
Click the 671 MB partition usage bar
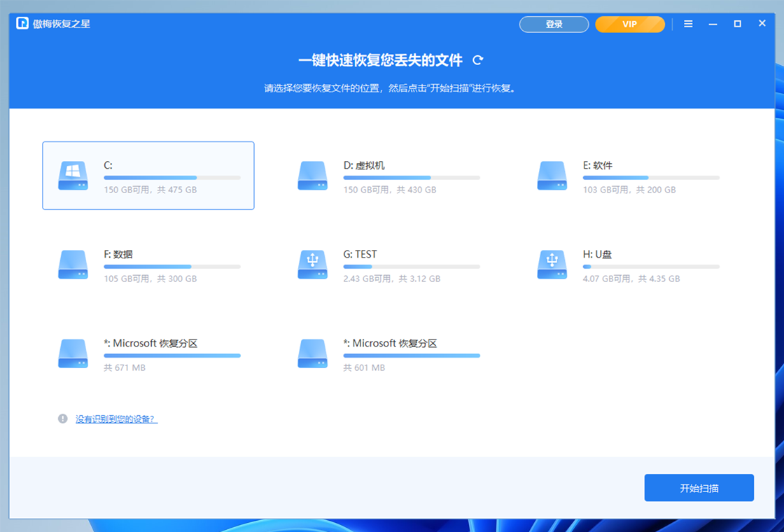click(x=172, y=356)
